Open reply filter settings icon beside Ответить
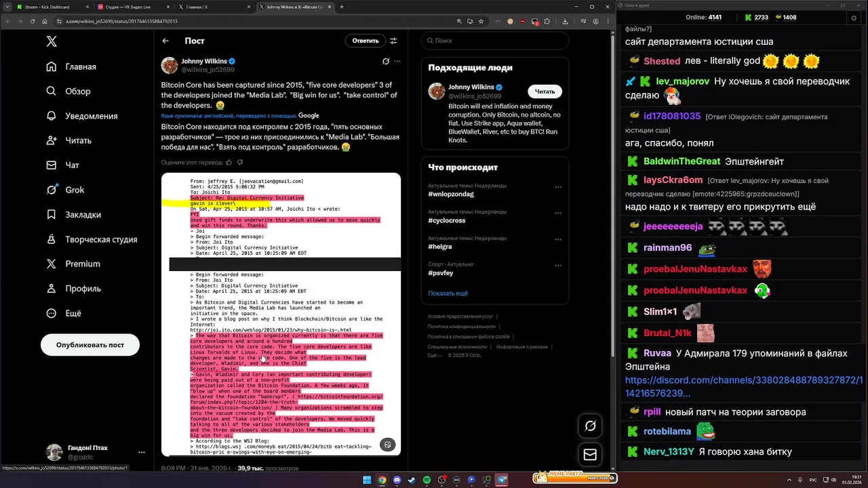Screen dimensions: 868x488 click(393, 41)
